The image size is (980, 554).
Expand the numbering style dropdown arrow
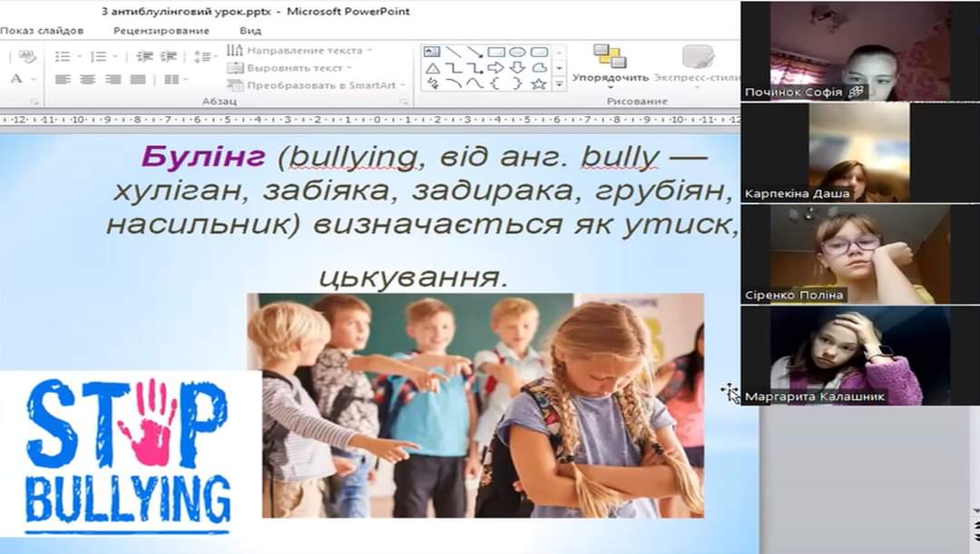[115, 57]
